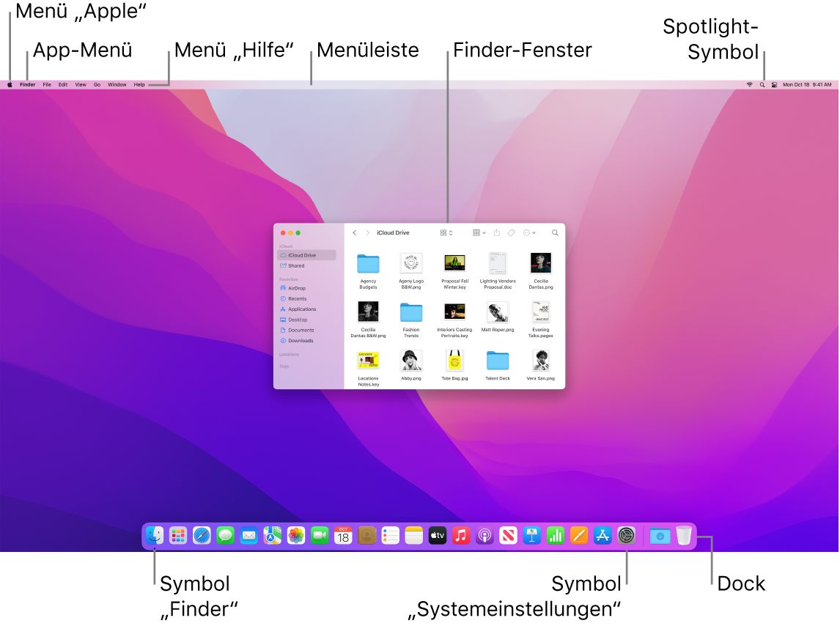Image resolution: width=840 pixels, height=626 pixels.
Task: Open the view options dropdown in Finder
Action: tap(478, 232)
